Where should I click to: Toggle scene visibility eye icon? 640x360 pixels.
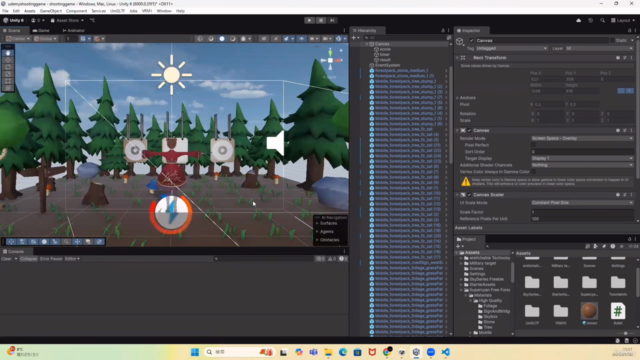302,39
